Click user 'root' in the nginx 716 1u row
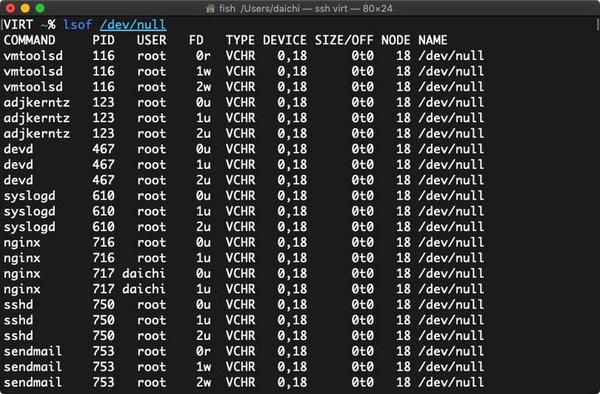 152,258
